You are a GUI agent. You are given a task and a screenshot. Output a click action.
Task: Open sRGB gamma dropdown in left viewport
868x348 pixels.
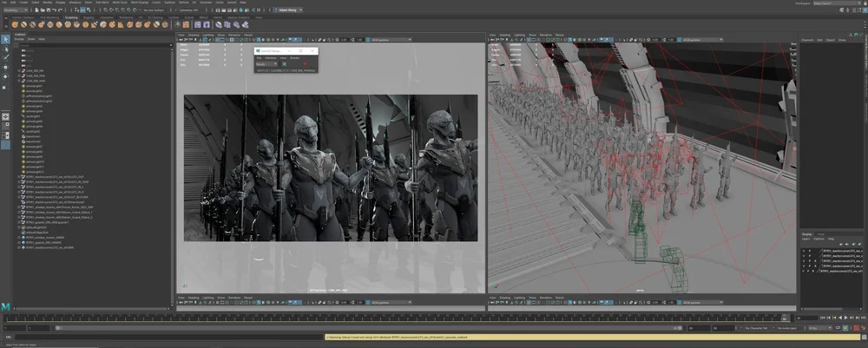tap(391, 40)
